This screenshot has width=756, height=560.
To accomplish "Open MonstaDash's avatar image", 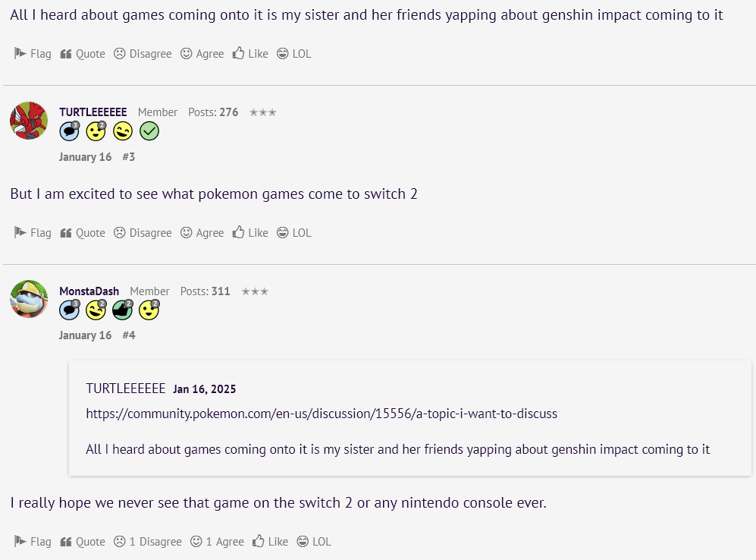I will click(29, 299).
